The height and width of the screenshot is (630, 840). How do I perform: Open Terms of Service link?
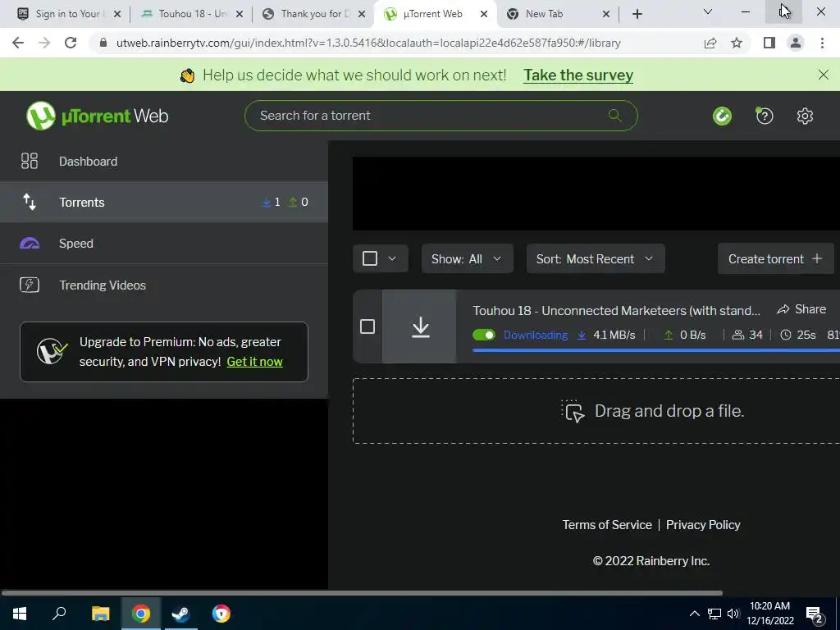[607, 524]
